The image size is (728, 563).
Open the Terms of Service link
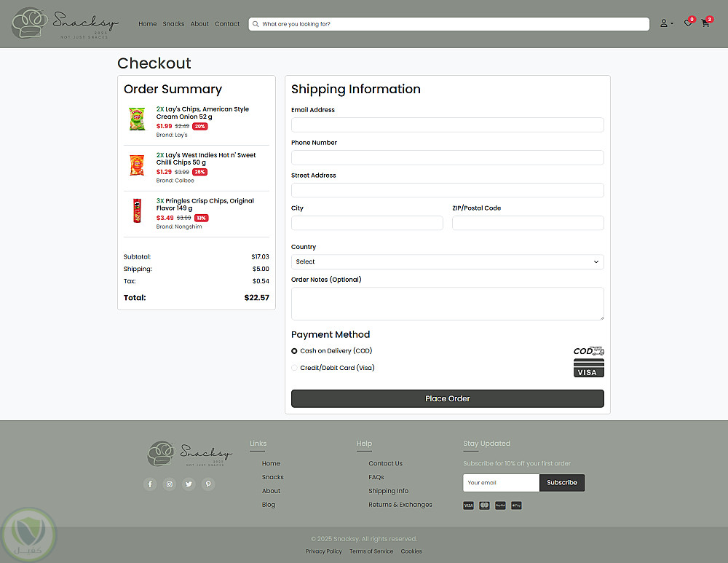pyautogui.click(x=371, y=551)
